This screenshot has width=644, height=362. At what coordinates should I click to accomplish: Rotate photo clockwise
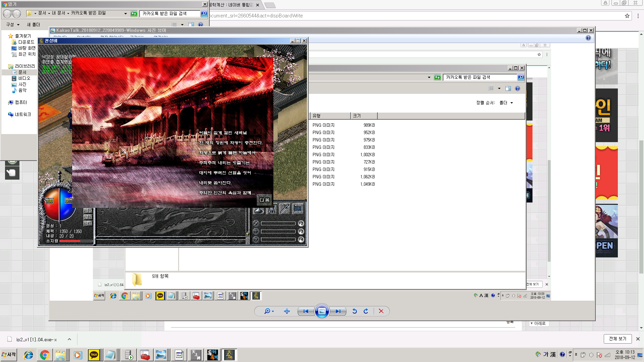[366, 311]
